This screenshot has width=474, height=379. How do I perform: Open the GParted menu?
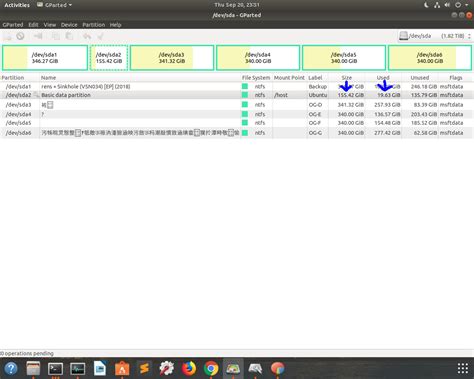(x=13, y=25)
